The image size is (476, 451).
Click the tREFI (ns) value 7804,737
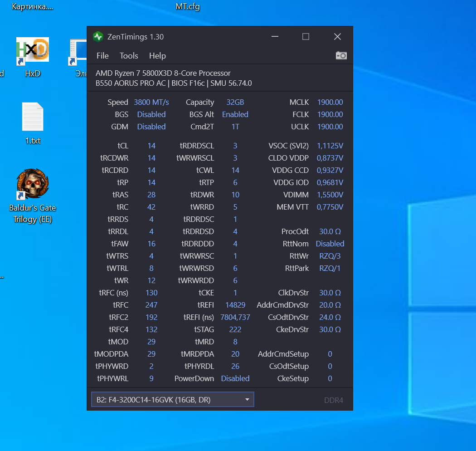235,317
